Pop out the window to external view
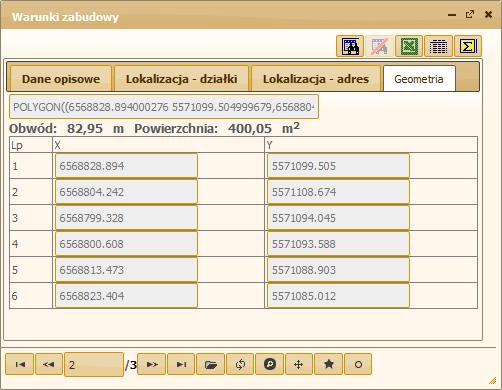Viewport: 502px width, 390px height. (470, 14)
